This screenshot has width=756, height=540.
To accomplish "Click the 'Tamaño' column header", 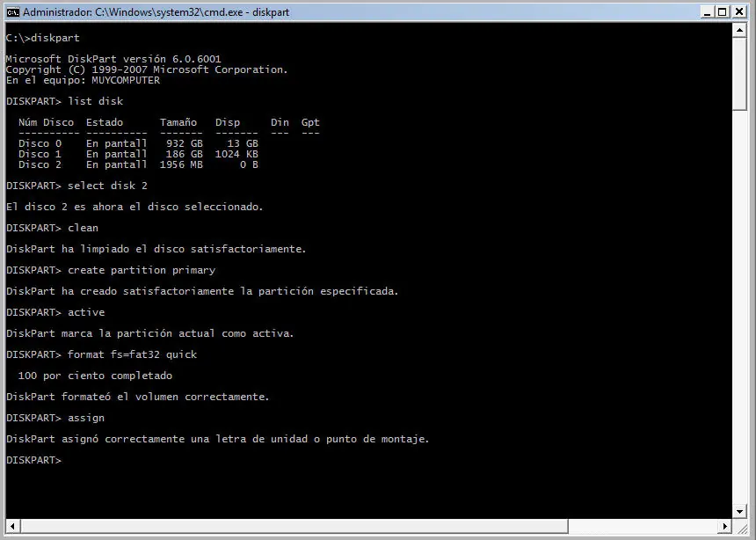I will (178, 122).
